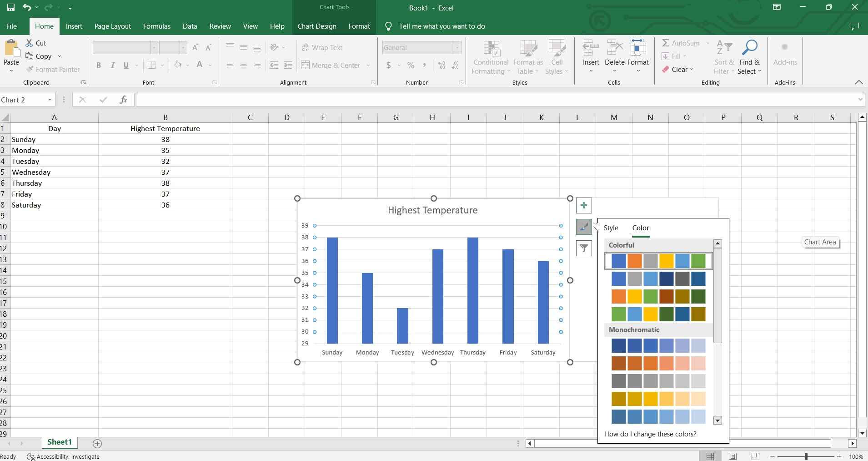Screen dimensions: 868x461
Task: Open the Page Layout tab
Action: (x=113, y=26)
